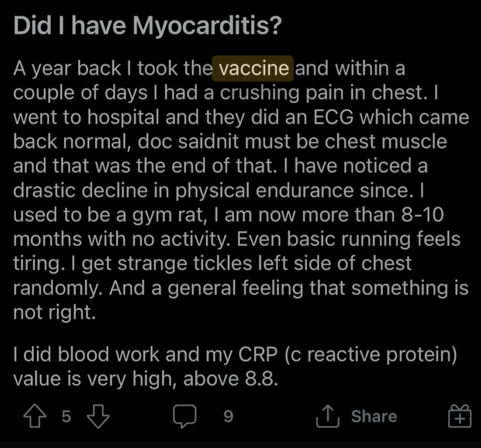The height and width of the screenshot is (448, 481).
Task: Click the vote count showing 5
Action: click(66, 417)
